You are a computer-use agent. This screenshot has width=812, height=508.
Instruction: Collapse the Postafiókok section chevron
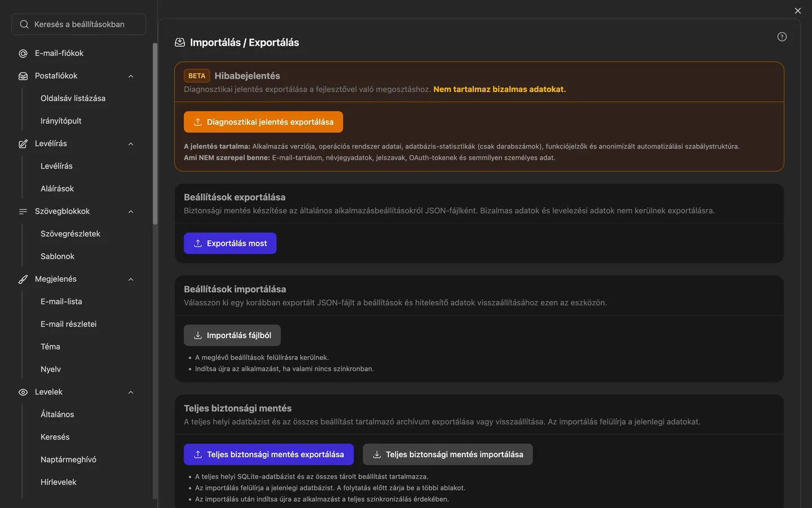[x=131, y=76]
